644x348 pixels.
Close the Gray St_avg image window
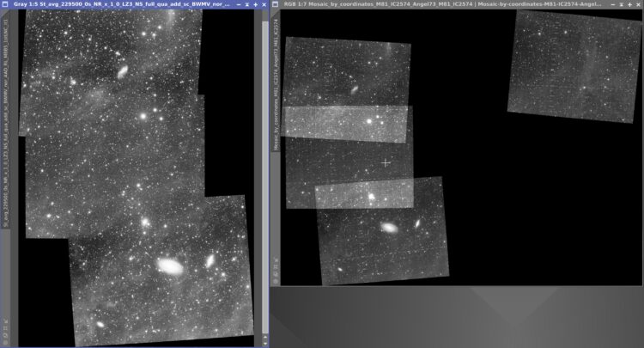click(264, 4)
